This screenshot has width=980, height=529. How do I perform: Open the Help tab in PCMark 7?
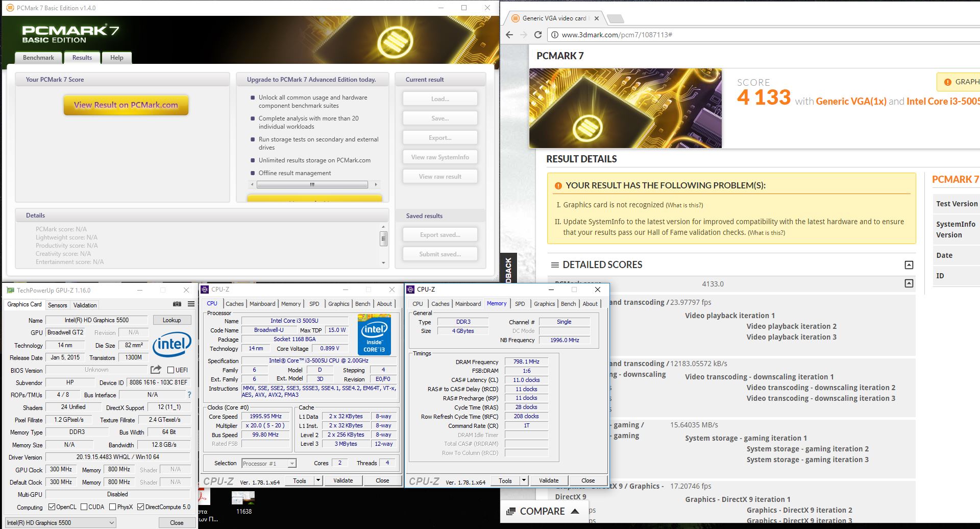(x=117, y=58)
